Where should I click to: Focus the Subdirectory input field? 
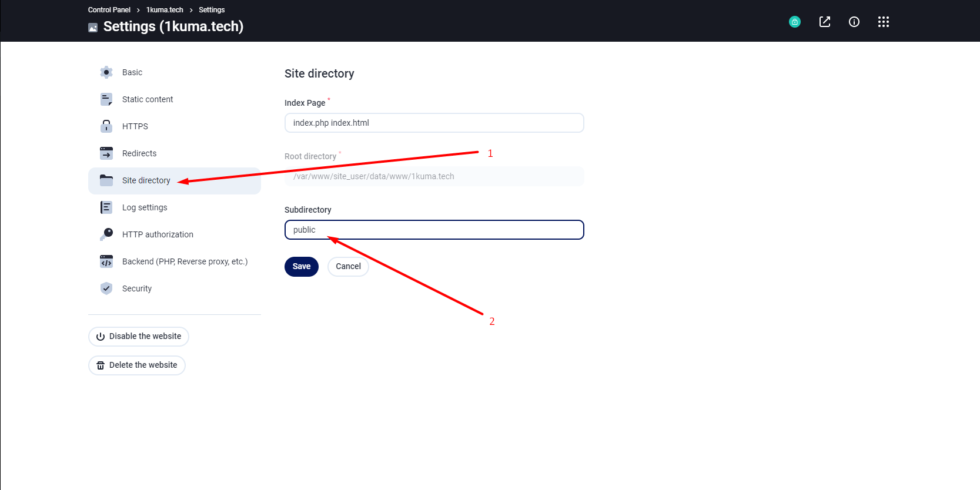[434, 230]
